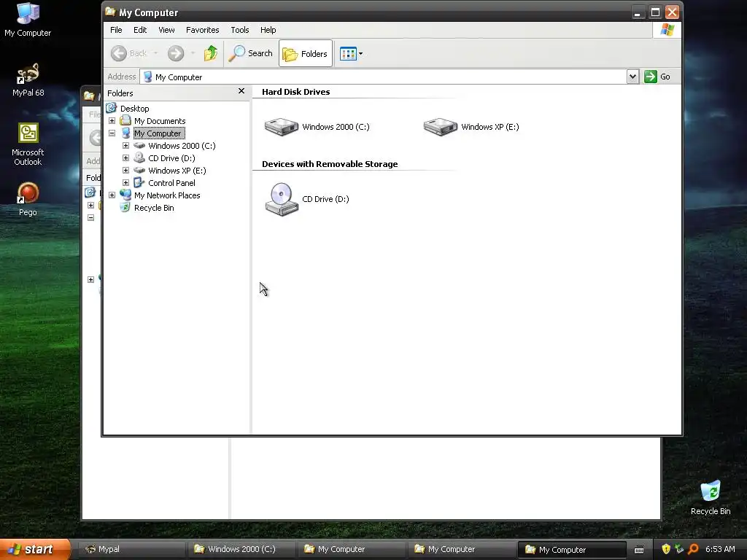Select Desktop in the folder tree

coord(134,109)
